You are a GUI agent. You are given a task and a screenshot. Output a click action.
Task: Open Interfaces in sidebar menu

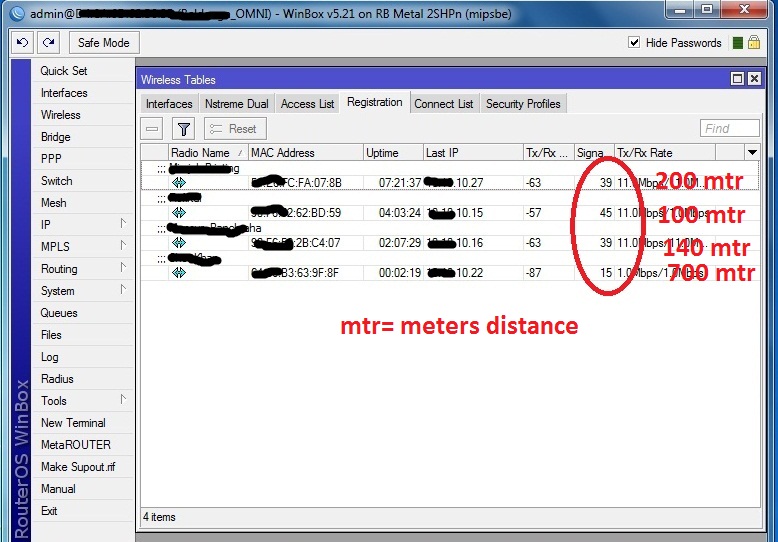coord(64,93)
